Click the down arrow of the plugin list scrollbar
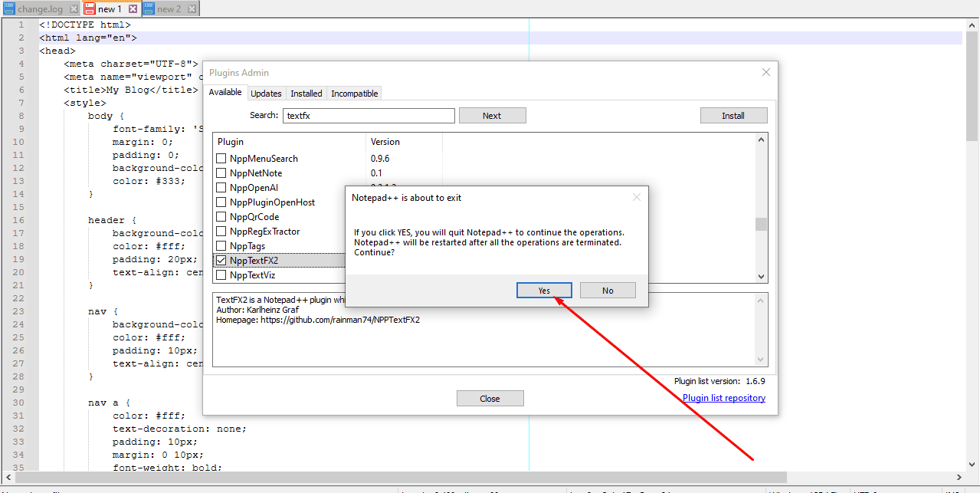Screen dimensions: 980x493 click(x=761, y=276)
